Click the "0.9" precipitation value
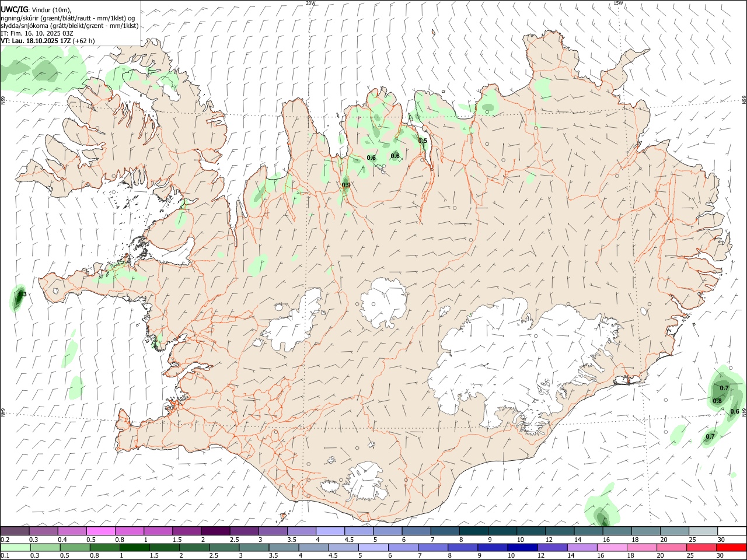Viewport: 747px width, 560px height. click(346, 185)
